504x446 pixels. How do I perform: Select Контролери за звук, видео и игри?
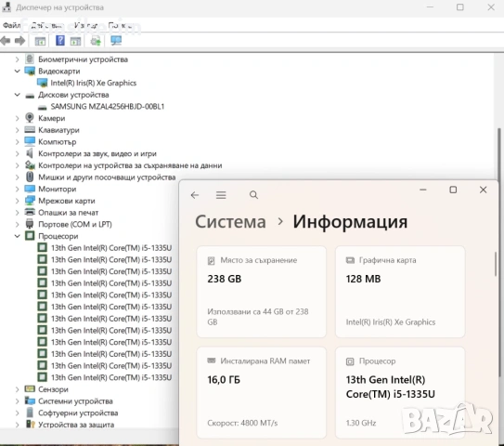pos(97,154)
